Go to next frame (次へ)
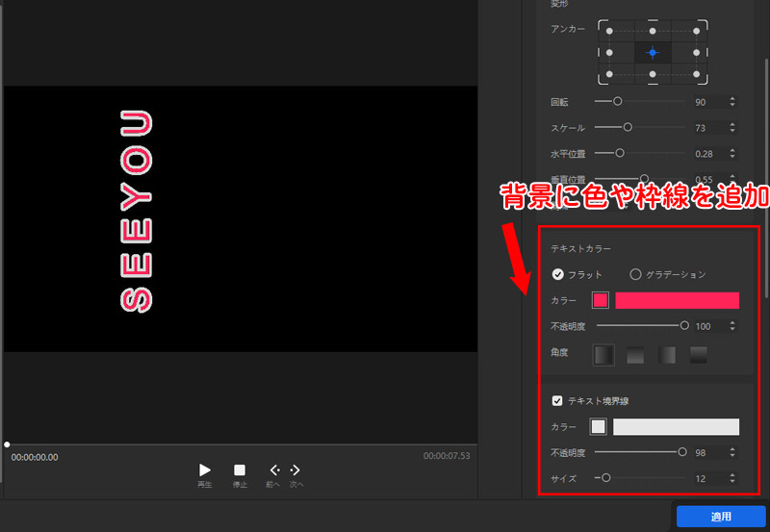The width and height of the screenshot is (770, 532). click(x=295, y=470)
